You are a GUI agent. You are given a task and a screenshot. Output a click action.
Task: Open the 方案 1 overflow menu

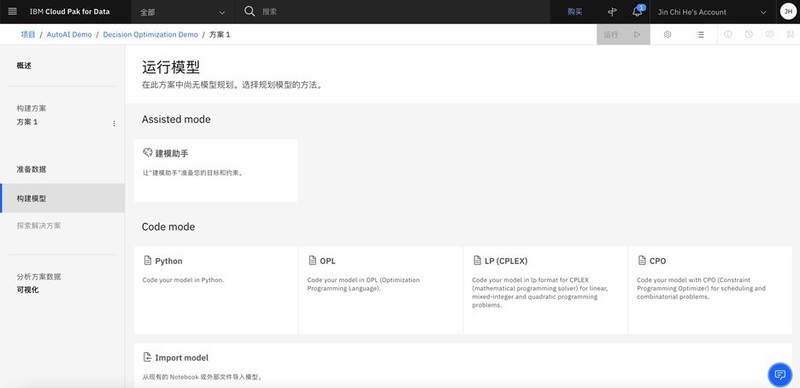(x=114, y=124)
